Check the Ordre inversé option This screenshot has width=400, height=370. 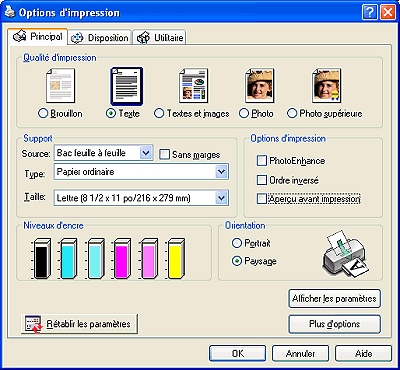point(262,180)
